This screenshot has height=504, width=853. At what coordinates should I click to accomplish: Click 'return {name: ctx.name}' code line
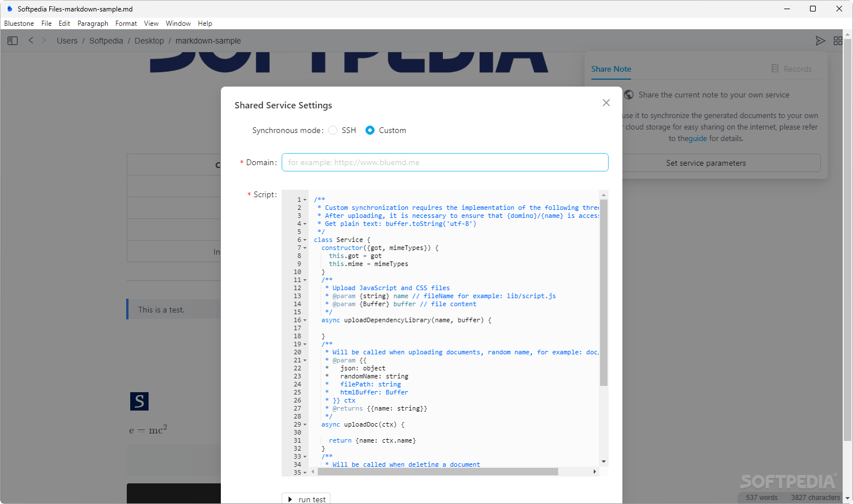(x=372, y=441)
